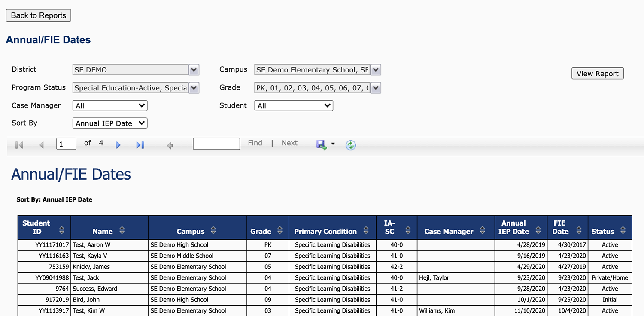Expand the Student select box
Image resolution: width=644 pixels, height=316 pixels.
[294, 105]
